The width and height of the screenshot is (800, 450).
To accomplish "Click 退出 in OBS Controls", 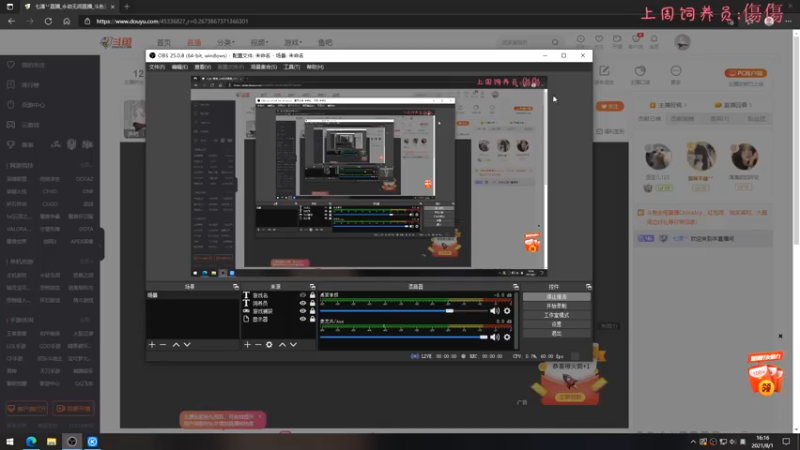I will click(x=556, y=334).
